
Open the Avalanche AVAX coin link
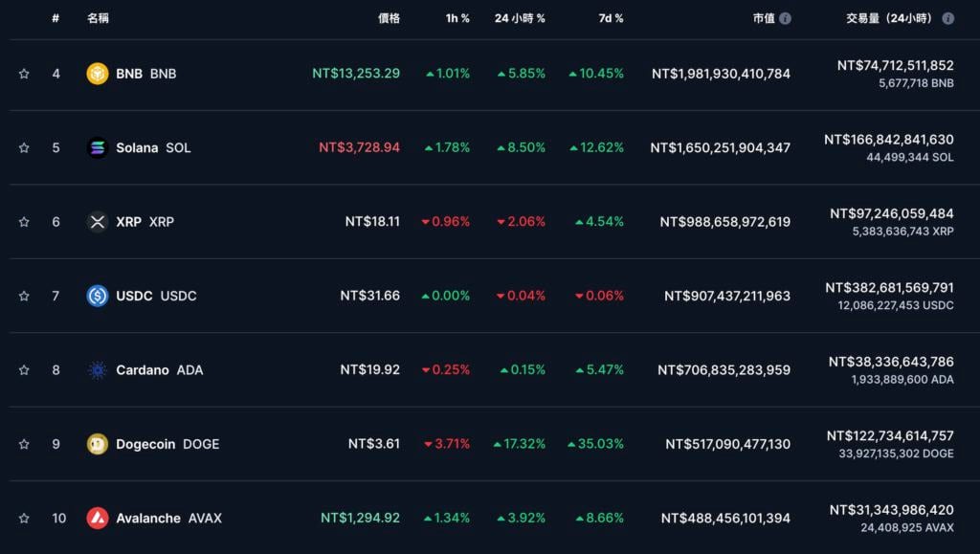tap(168, 518)
